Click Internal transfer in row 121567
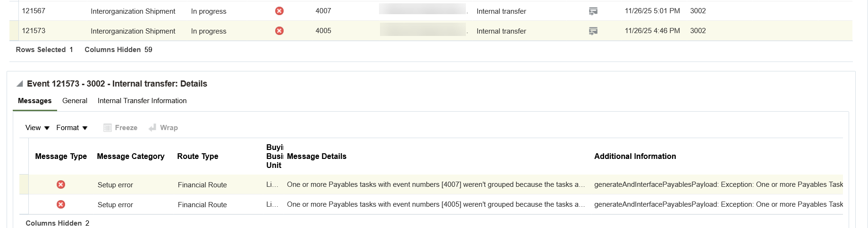Image resolution: width=868 pixels, height=228 pixels. click(x=501, y=11)
